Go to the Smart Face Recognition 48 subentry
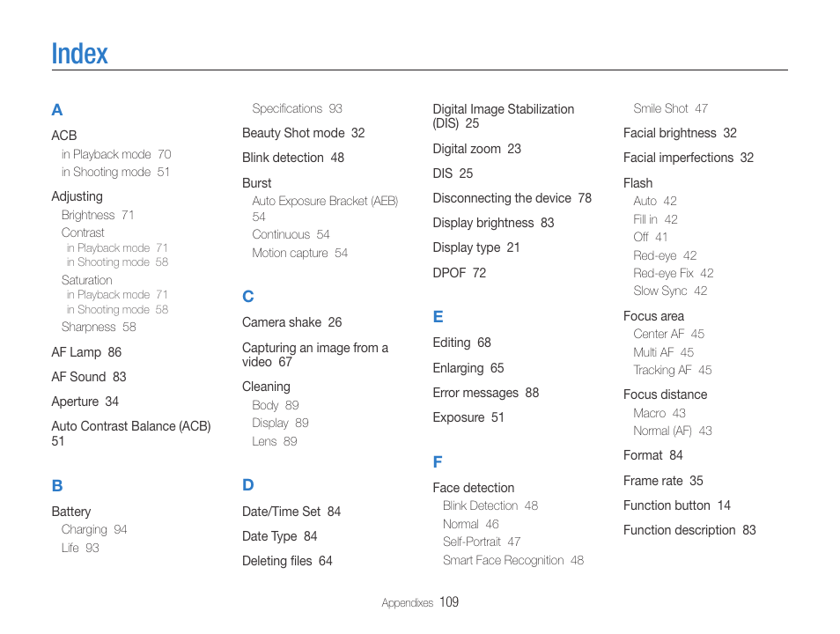The image size is (840, 634). tap(513, 560)
